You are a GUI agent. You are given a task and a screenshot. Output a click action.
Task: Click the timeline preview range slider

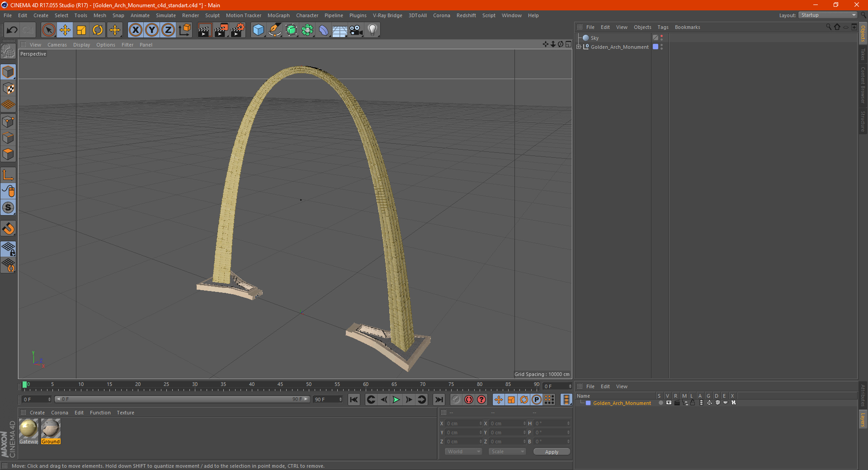[182, 399]
